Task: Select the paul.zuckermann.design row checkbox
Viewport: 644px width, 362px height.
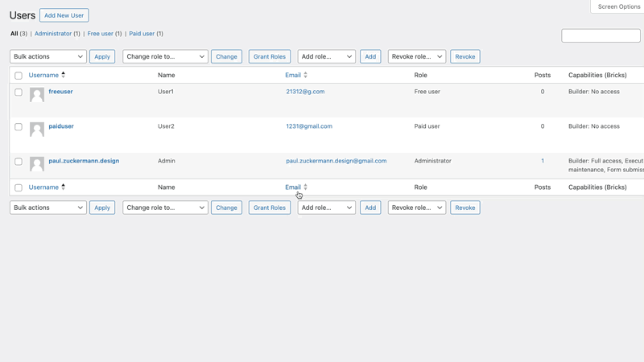Action: pyautogui.click(x=19, y=162)
